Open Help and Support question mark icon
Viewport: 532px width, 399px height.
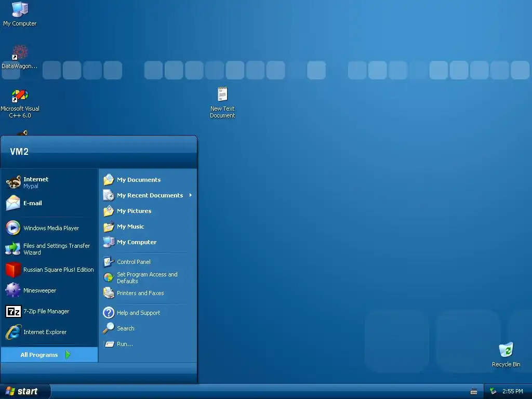109,312
